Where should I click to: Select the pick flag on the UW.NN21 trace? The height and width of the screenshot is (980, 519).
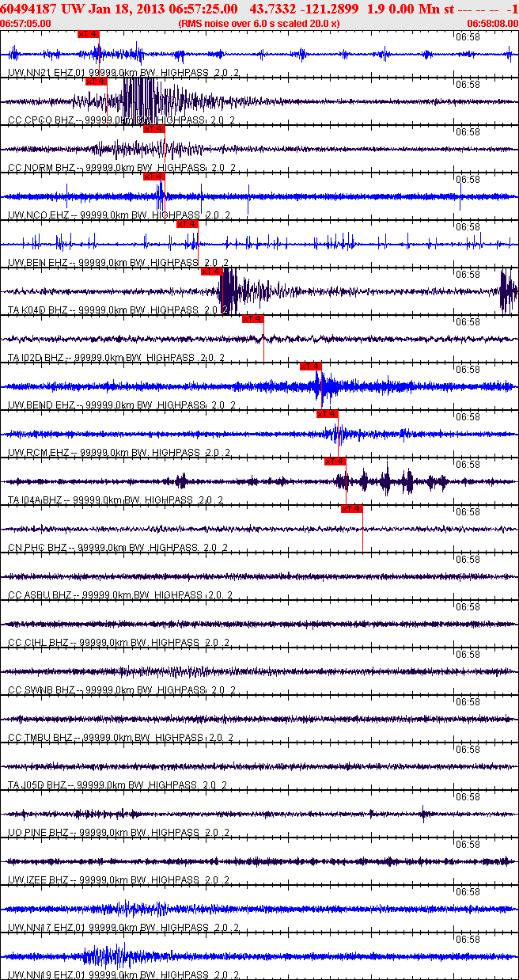click(x=89, y=34)
